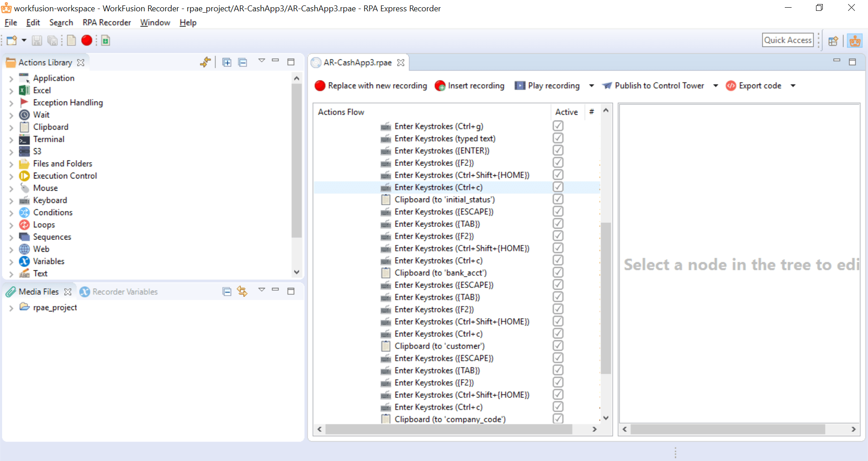
Task: Open the Publish to Control Tower dropdown arrow
Action: click(x=716, y=85)
